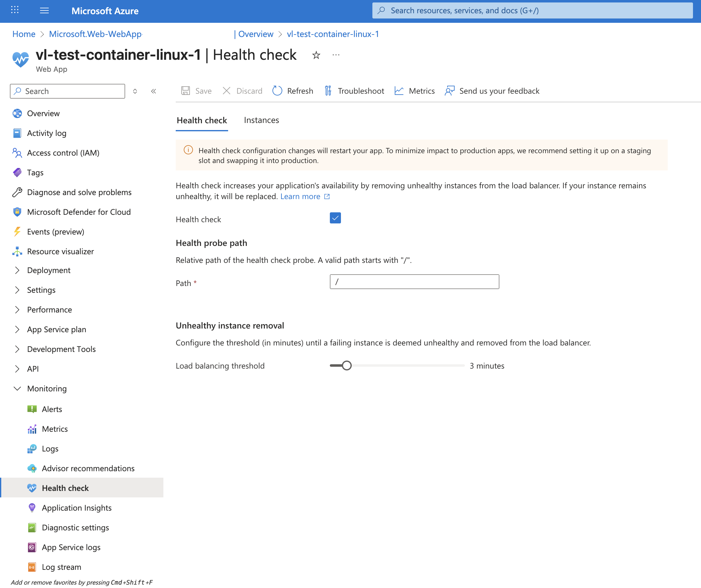Viewport: 701px width, 588px height.
Task: Open Application Insights in sidebar
Action: click(76, 508)
